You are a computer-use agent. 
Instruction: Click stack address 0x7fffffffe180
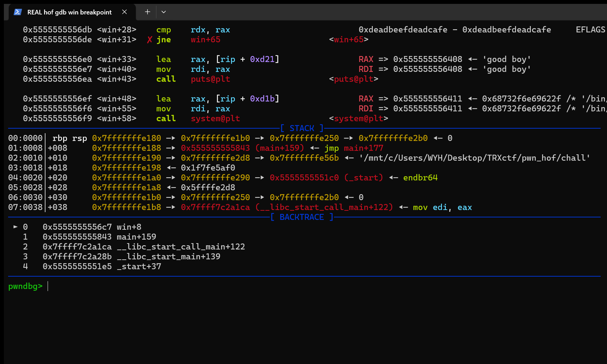tap(127, 138)
